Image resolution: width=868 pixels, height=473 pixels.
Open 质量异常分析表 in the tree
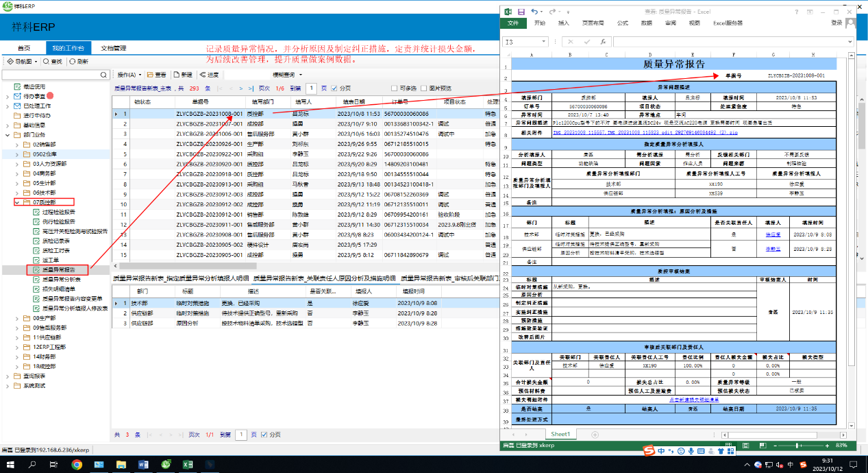(x=62, y=279)
